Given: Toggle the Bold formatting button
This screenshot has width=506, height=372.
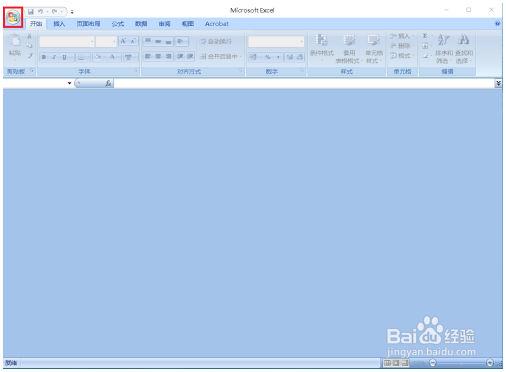Looking at the screenshot, I should click(44, 57).
